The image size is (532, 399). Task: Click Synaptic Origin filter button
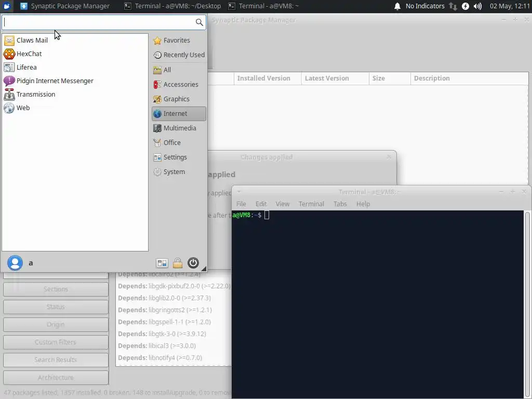tap(56, 325)
